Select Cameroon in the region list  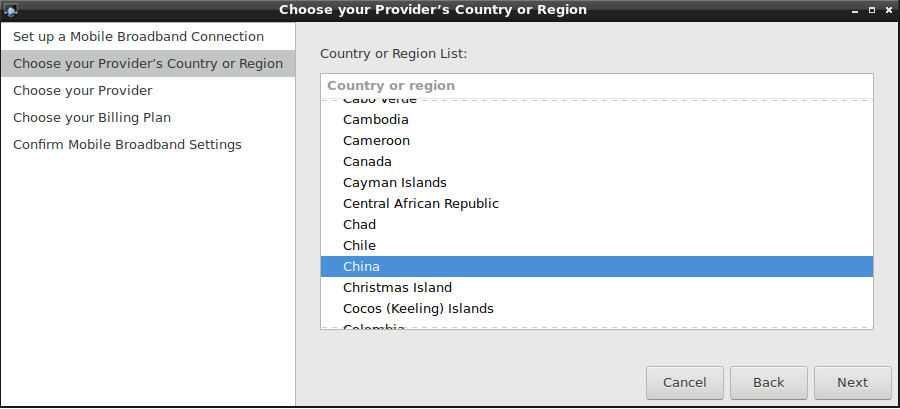(x=376, y=141)
